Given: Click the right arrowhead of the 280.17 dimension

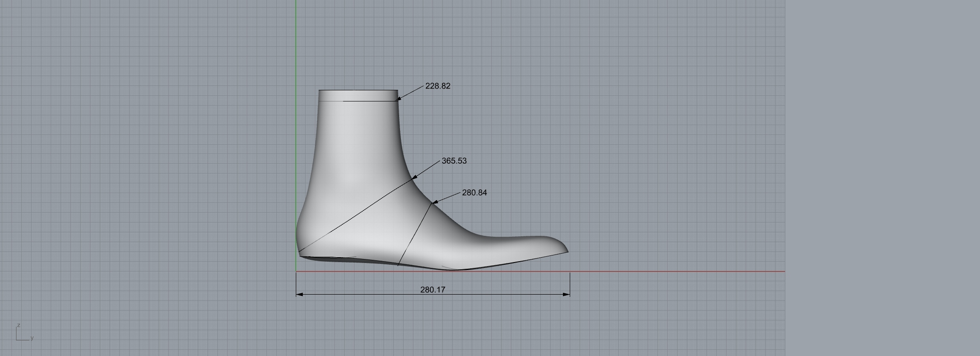Looking at the screenshot, I should tap(567, 294).
